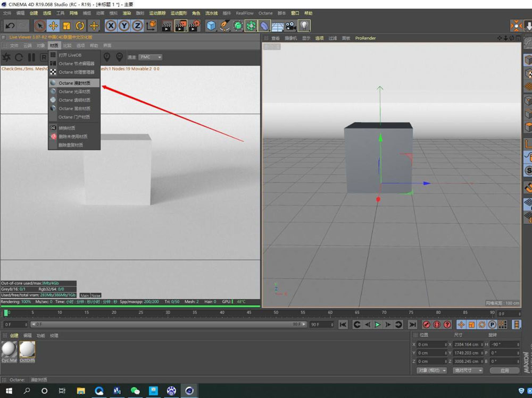
Task: Add a Light bulb object
Action: pos(304,26)
